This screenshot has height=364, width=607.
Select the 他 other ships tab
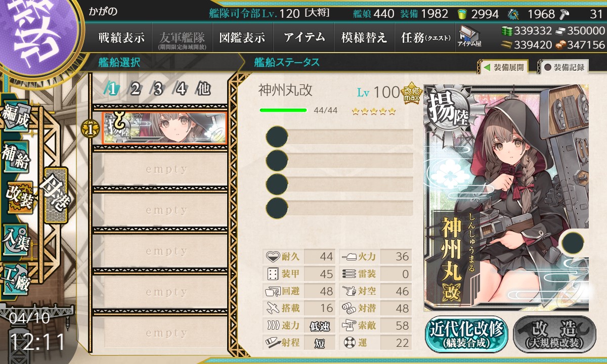(203, 89)
